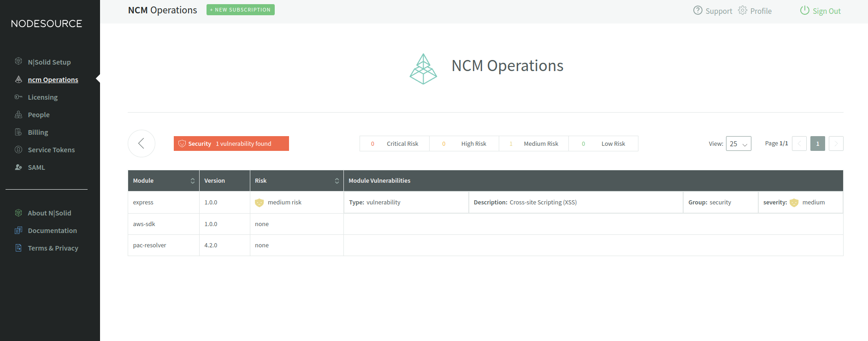Screen dimensions: 868x341
Task: Open ncm Operations menu item
Action: click(x=53, y=79)
